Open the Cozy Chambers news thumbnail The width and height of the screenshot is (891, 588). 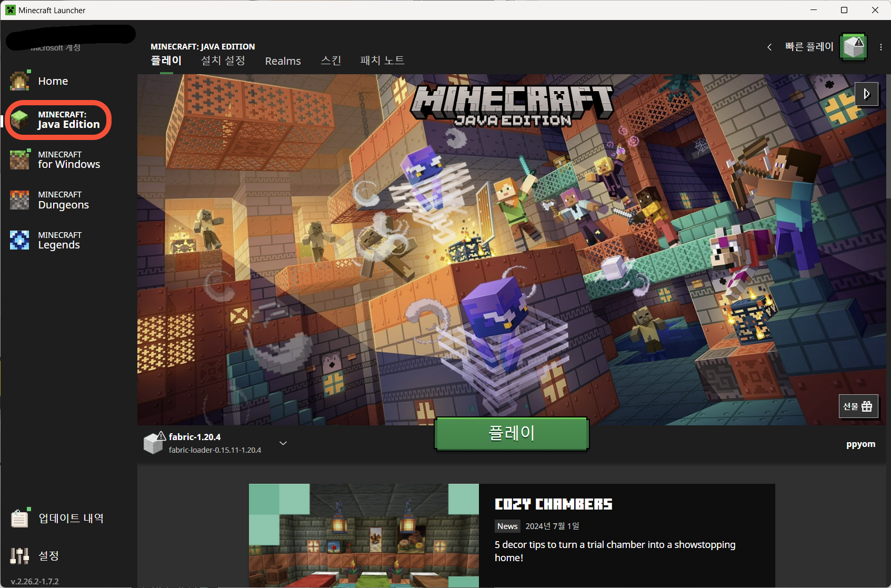pyautogui.click(x=364, y=535)
